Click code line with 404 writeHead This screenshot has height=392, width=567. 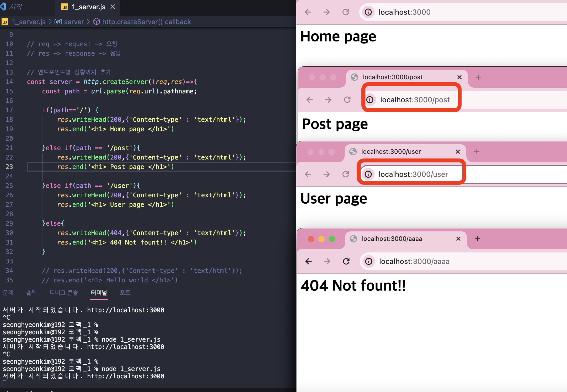point(152,233)
